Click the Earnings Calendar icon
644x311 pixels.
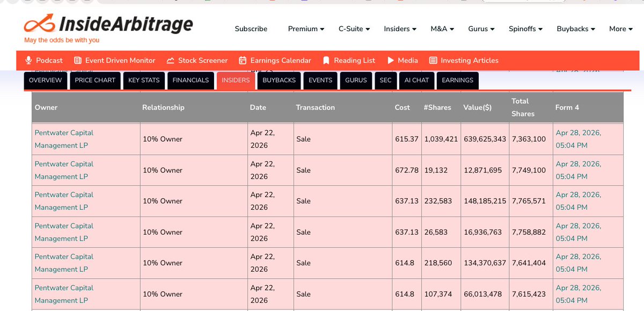coord(243,60)
